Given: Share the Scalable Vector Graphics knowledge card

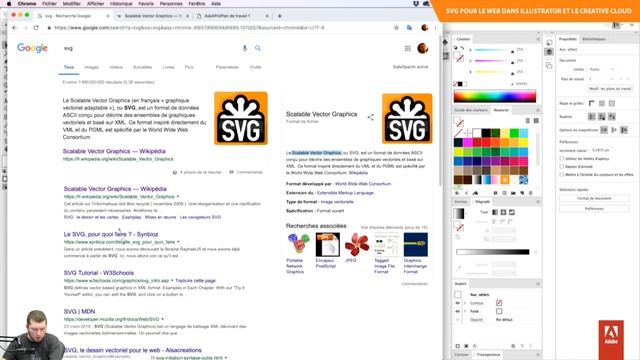Looking at the screenshot, I should [x=371, y=118].
